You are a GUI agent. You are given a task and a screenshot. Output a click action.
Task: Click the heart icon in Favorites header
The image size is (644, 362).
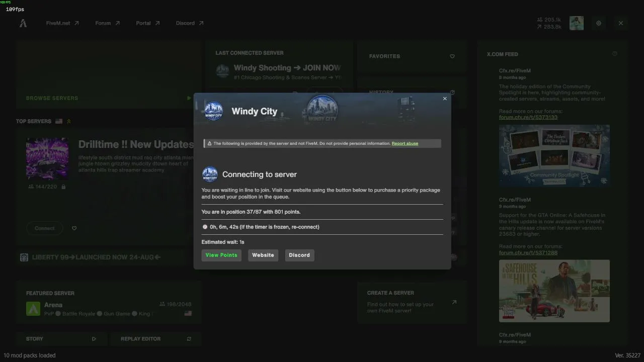pos(452,56)
